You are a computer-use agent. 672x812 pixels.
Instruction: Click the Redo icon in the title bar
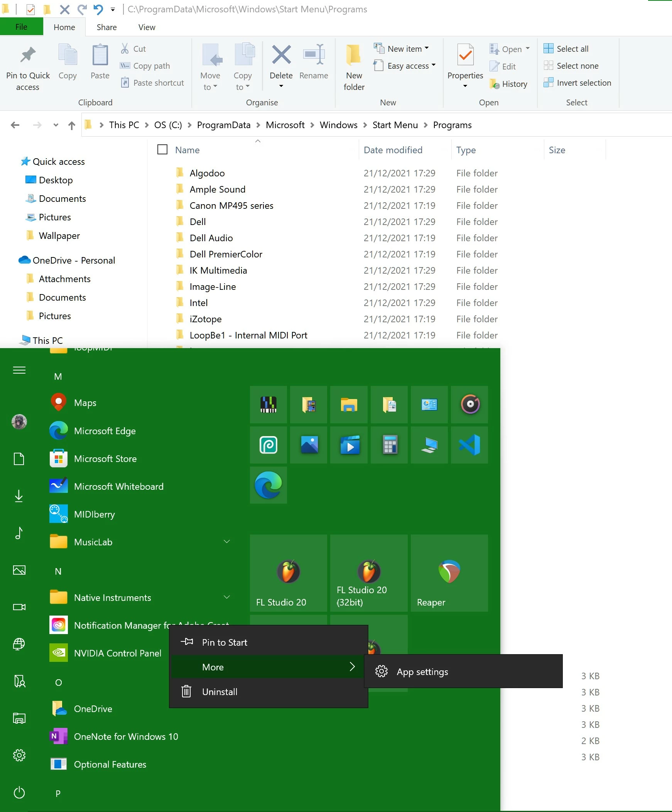coord(81,9)
